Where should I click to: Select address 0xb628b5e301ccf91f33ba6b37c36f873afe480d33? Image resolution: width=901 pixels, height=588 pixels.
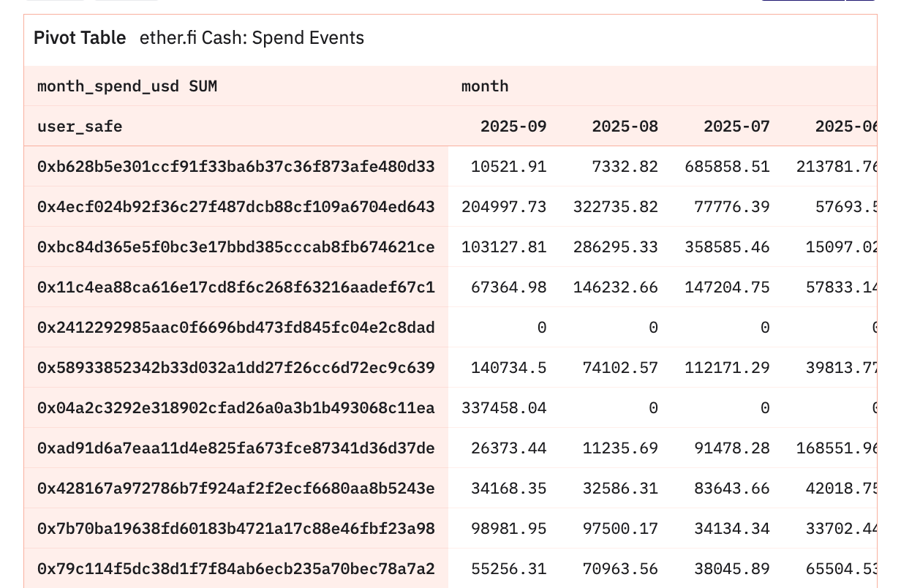[x=236, y=167]
